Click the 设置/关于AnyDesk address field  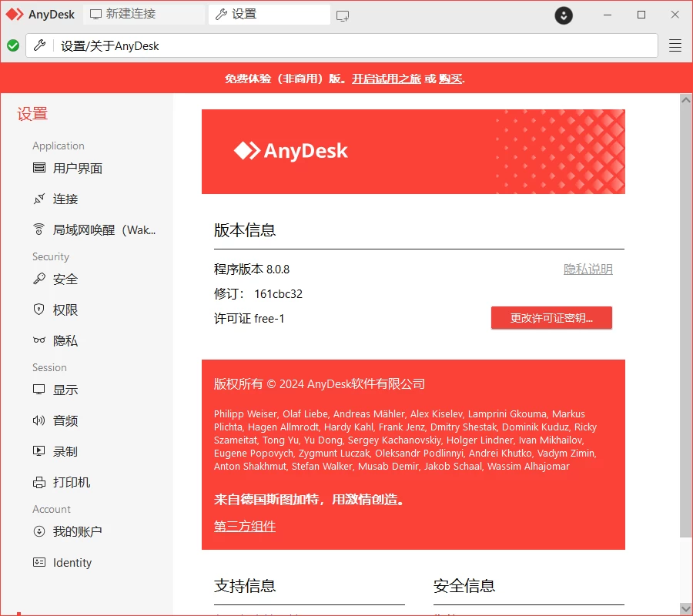coord(342,45)
